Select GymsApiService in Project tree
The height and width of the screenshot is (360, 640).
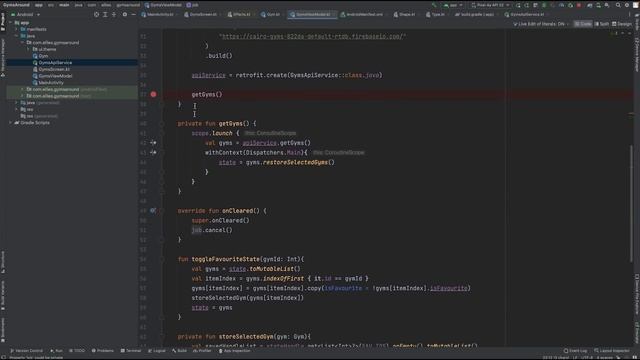pyautogui.click(x=52, y=63)
